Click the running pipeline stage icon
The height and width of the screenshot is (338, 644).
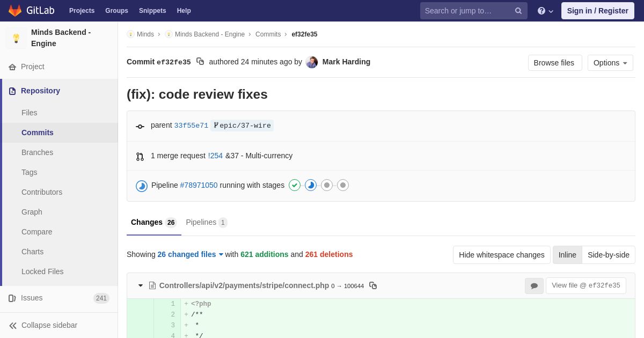click(311, 185)
